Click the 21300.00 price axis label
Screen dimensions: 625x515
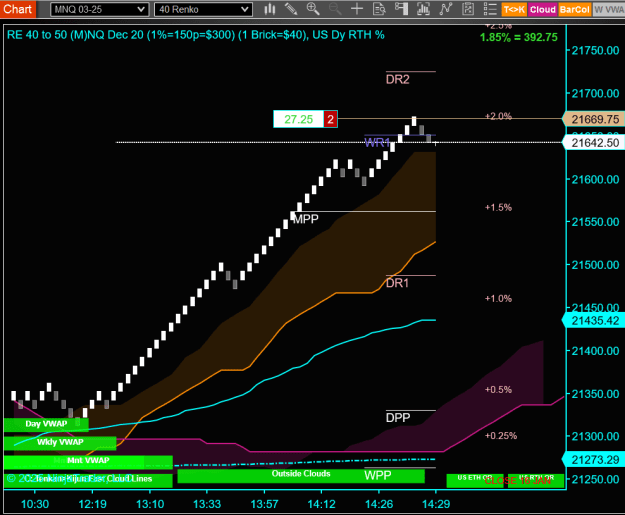[x=595, y=436]
